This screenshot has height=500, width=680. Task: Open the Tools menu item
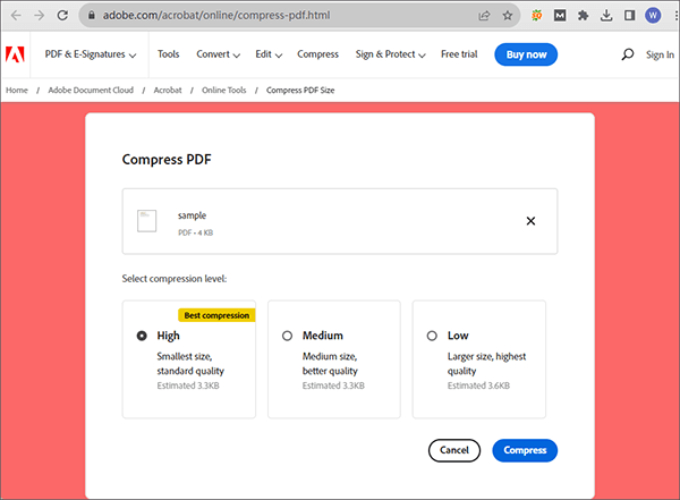[168, 55]
